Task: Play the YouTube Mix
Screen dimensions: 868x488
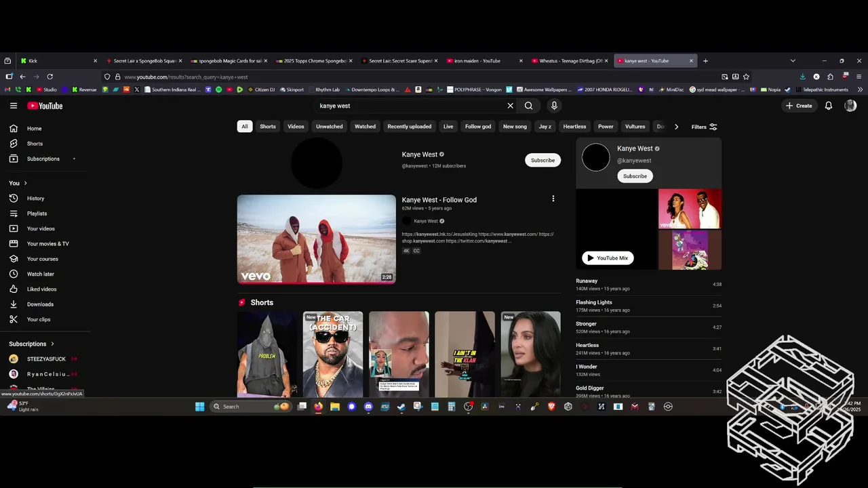Action: click(608, 258)
